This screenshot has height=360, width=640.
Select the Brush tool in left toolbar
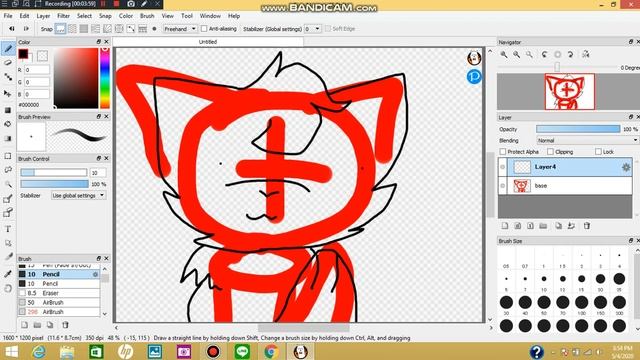tap(8, 49)
